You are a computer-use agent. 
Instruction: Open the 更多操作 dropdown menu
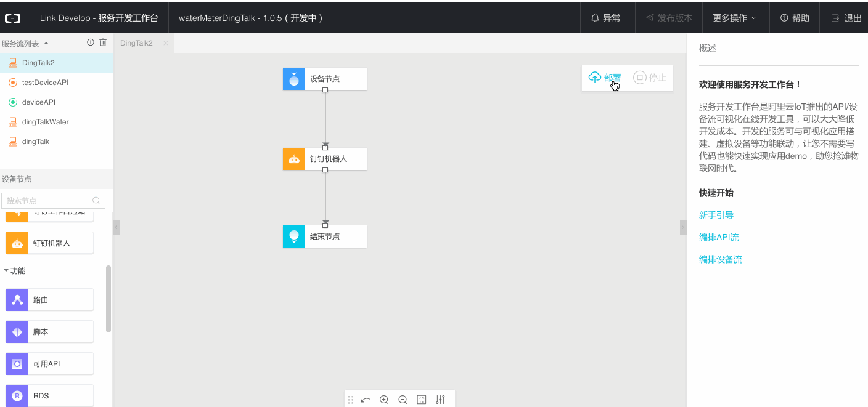coord(735,18)
